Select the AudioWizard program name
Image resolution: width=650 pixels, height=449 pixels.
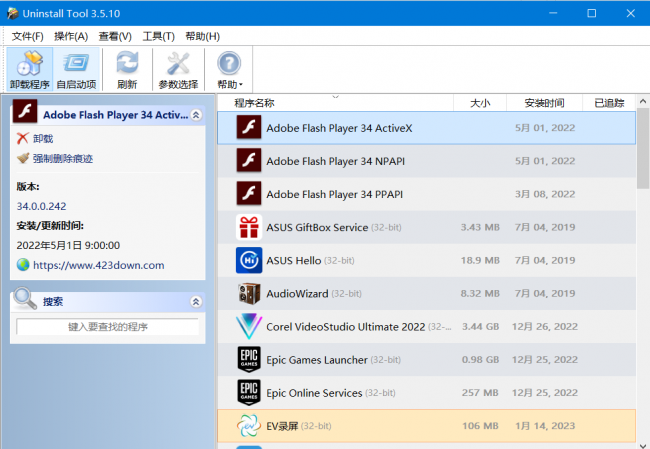click(297, 294)
